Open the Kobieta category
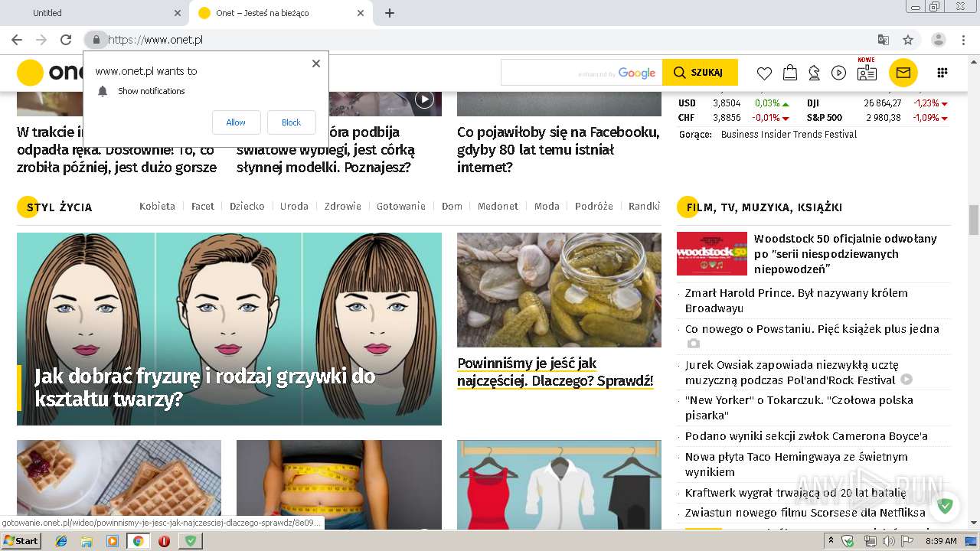 pyautogui.click(x=157, y=206)
